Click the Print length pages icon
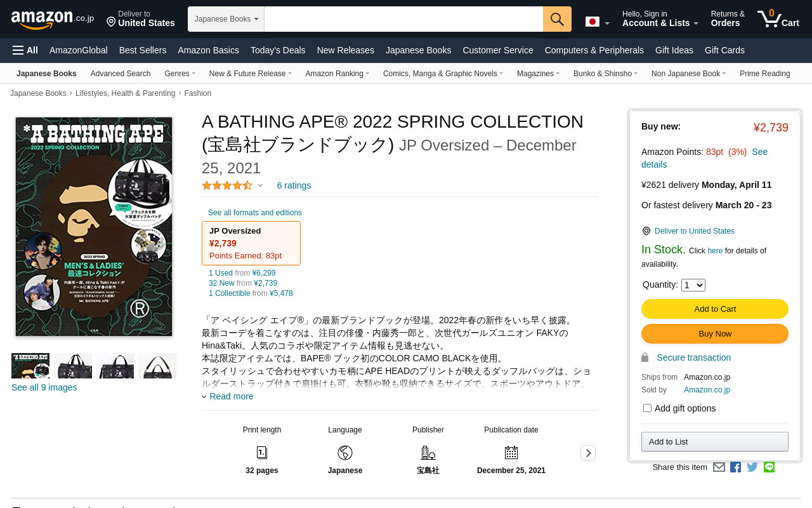This screenshot has width=812, height=508. tap(262, 453)
